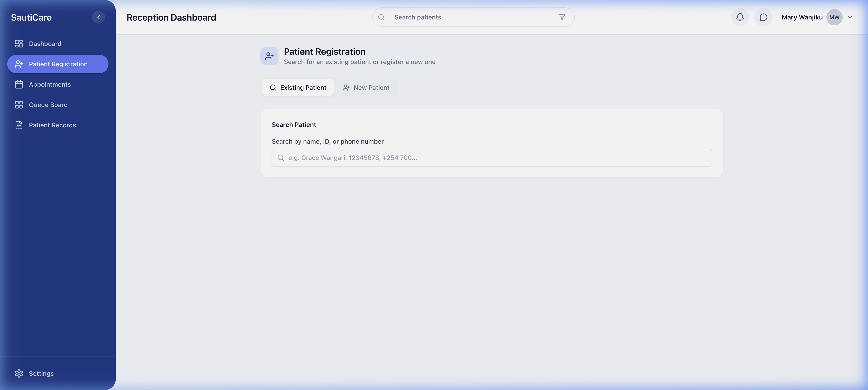Open Dashboard from sidebar
868x390 pixels.
coord(45,44)
